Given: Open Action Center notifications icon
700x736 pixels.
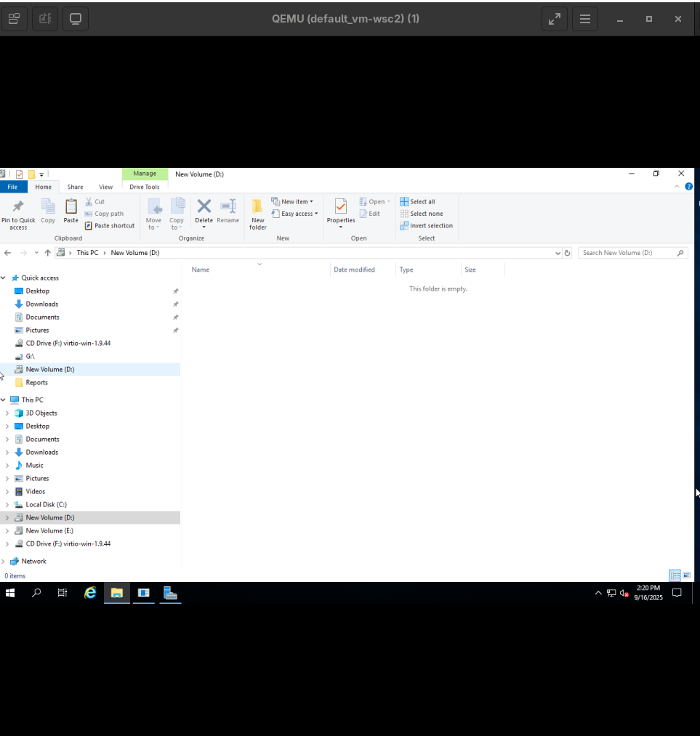Looking at the screenshot, I should pyautogui.click(x=677, y=594).
